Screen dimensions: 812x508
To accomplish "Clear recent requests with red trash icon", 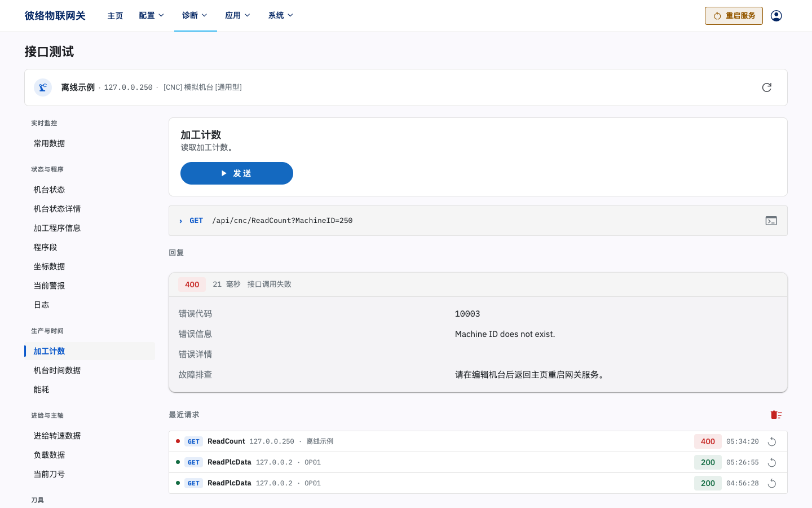I will 776,415.
